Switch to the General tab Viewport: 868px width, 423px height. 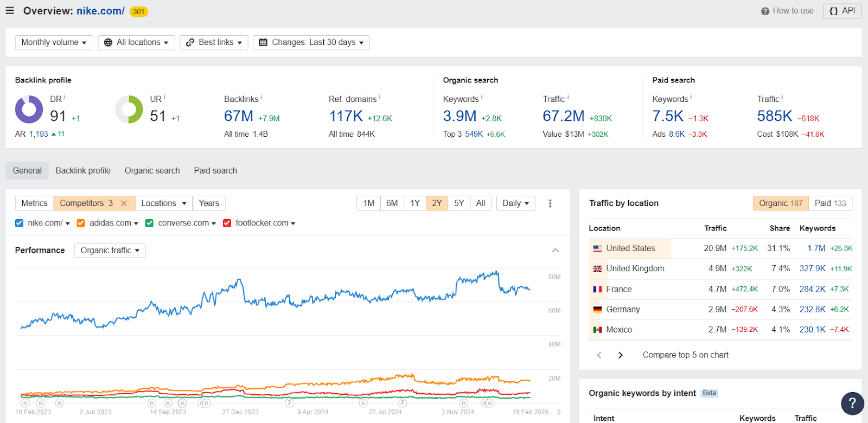coord(27,171)
